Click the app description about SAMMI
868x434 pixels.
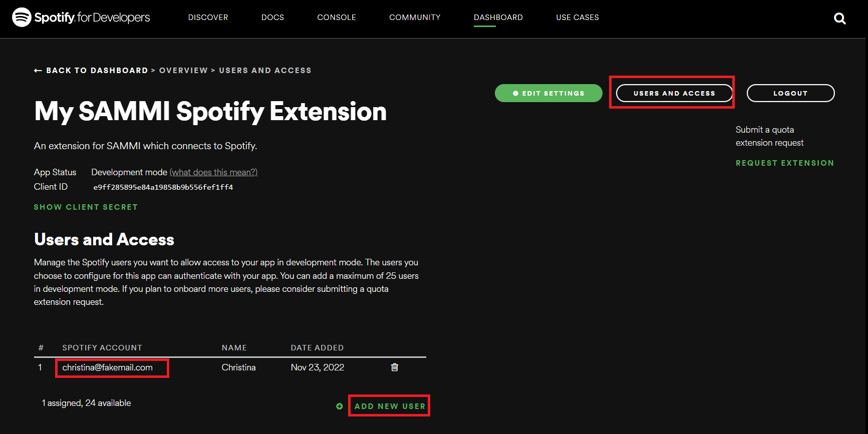[145, 146]
